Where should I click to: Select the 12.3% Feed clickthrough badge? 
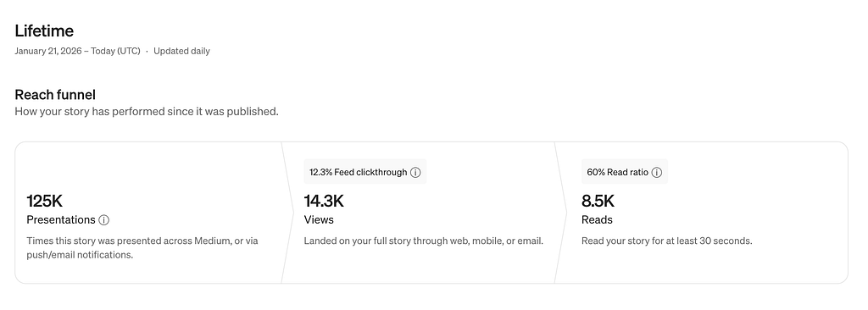click(x=365, y=172)
